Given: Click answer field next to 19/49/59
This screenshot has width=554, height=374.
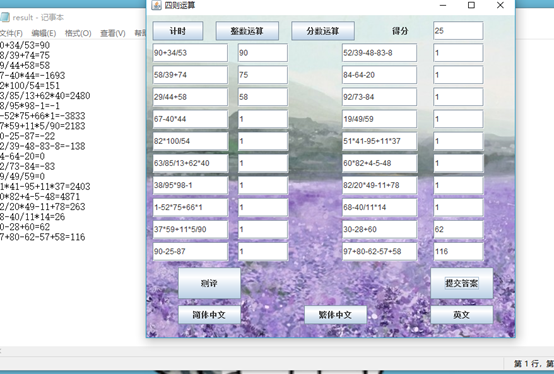Looking at the screenshot, I should [458, 119].
